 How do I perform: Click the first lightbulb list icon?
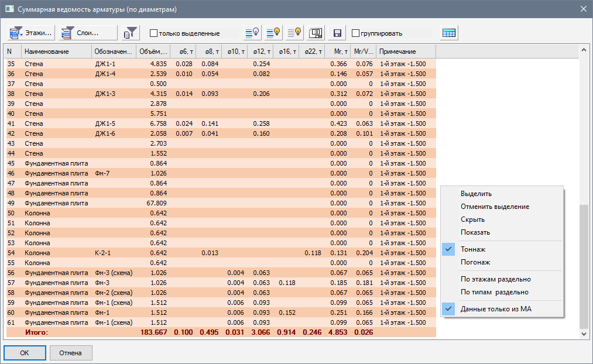point(252,33)
